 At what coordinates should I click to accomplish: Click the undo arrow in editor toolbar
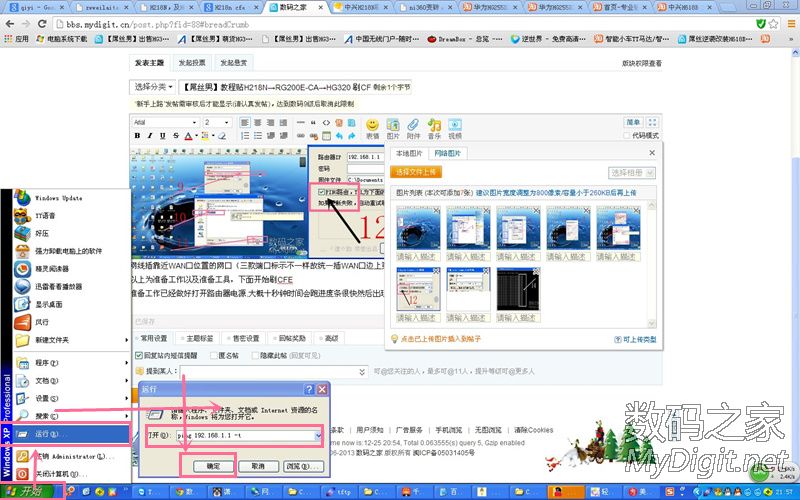[339, 136]
